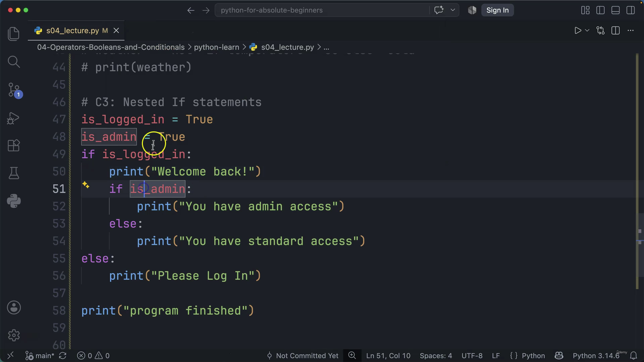Open the Explorer view in activity bar
The height and width of the screenshot is (362, 644).
pos(14,34)
